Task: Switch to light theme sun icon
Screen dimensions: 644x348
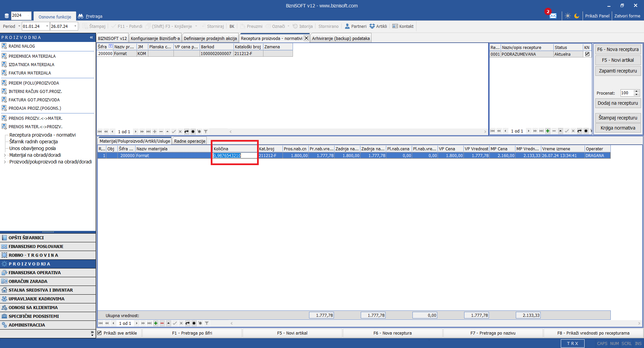Action: click(x=567, y=16)
